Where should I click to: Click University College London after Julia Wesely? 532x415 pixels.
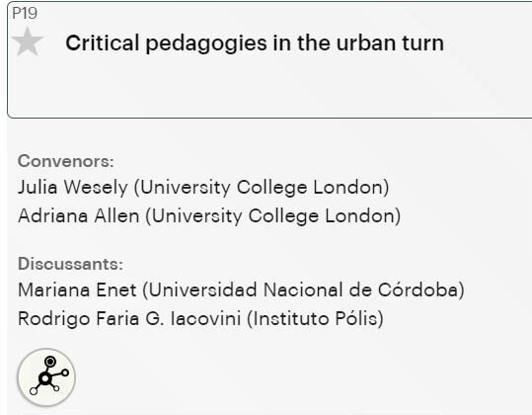(262, 188)
